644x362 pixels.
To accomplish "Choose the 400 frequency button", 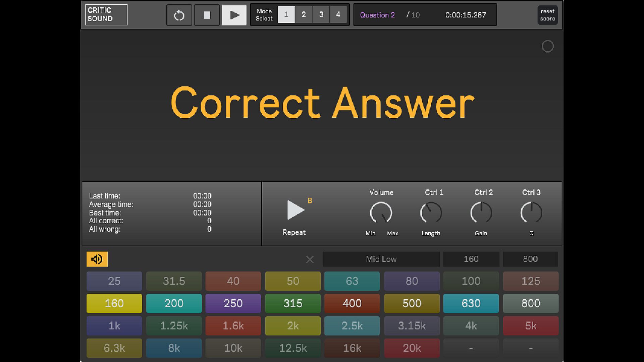I will point(352,303).
